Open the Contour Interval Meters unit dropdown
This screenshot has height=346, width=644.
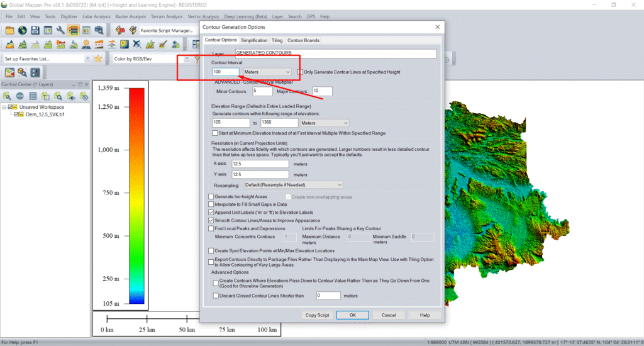pyautogui.click(x=267, y=72)
